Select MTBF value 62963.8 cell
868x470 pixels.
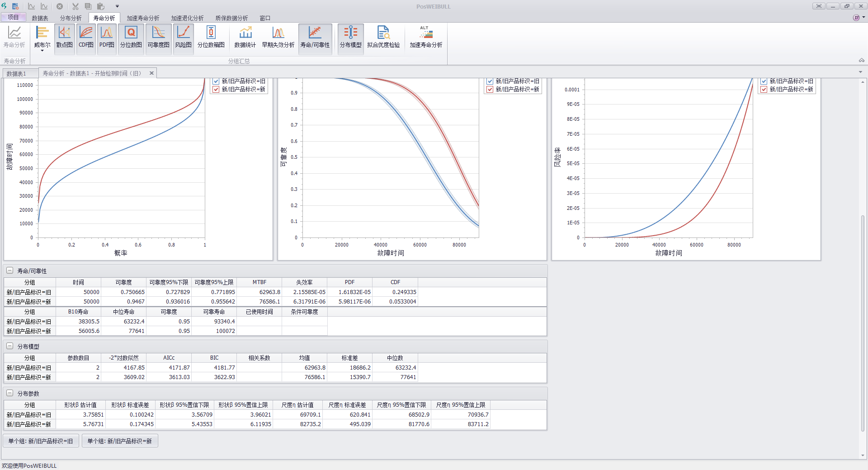coord(259,292)
